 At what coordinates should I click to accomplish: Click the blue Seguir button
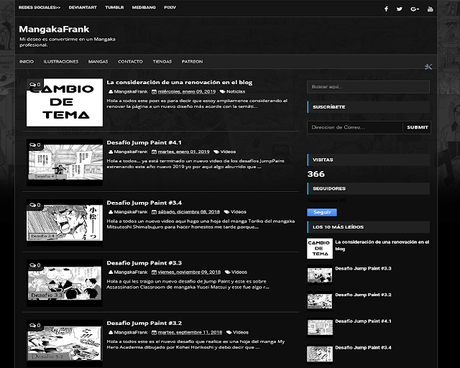click(x=322, y=212)
